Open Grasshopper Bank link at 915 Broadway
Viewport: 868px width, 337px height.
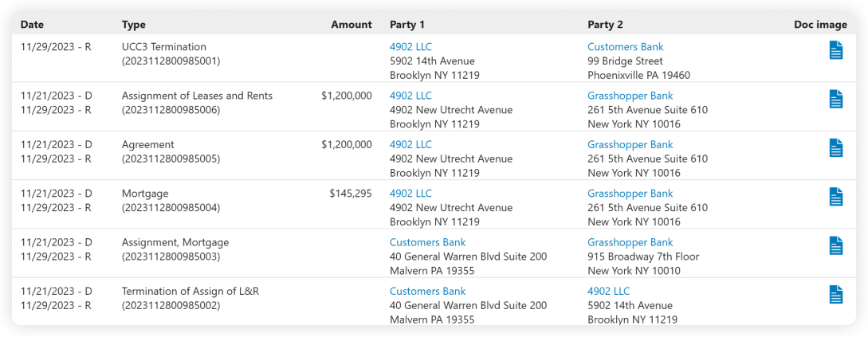pyautogui.click(x=630, y=242)
